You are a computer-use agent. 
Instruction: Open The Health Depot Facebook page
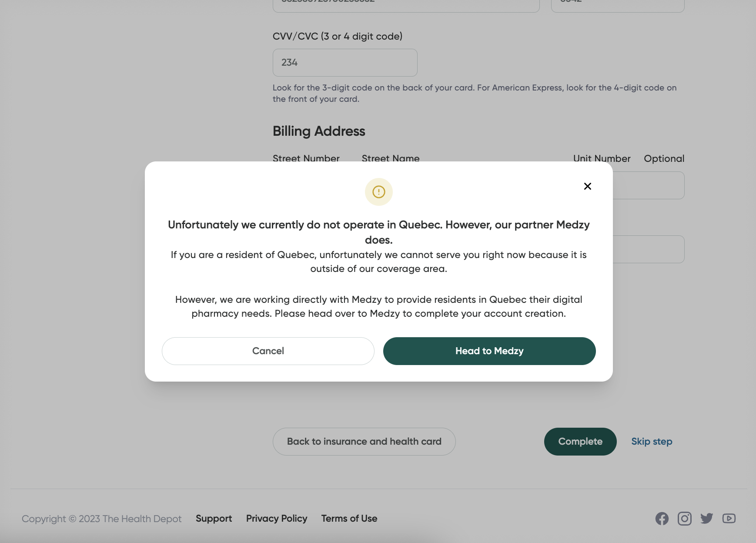click(662, 519)
